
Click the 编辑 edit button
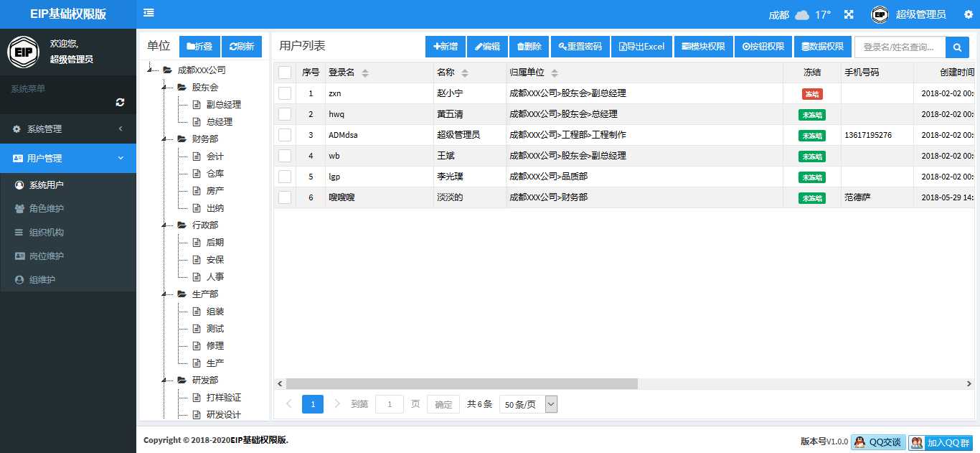click(487, 47)
